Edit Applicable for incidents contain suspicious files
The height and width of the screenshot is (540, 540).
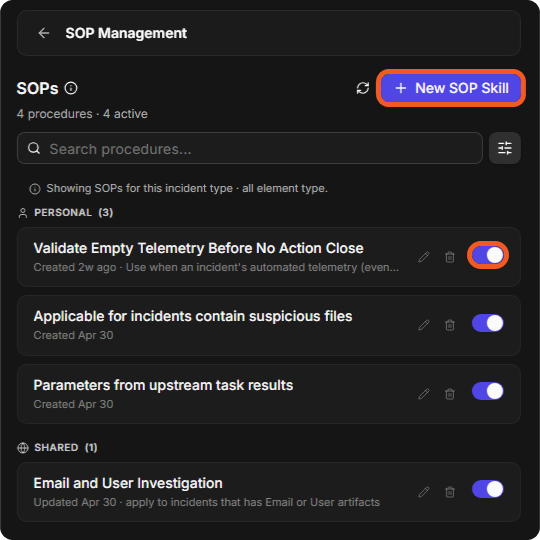point(424,325)
